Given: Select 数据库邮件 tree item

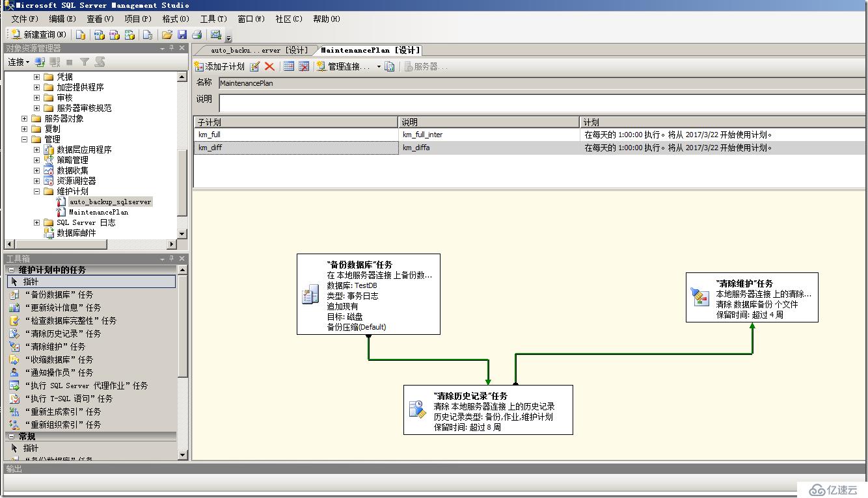Looking at the screenshot, I should tap(76, 233).
